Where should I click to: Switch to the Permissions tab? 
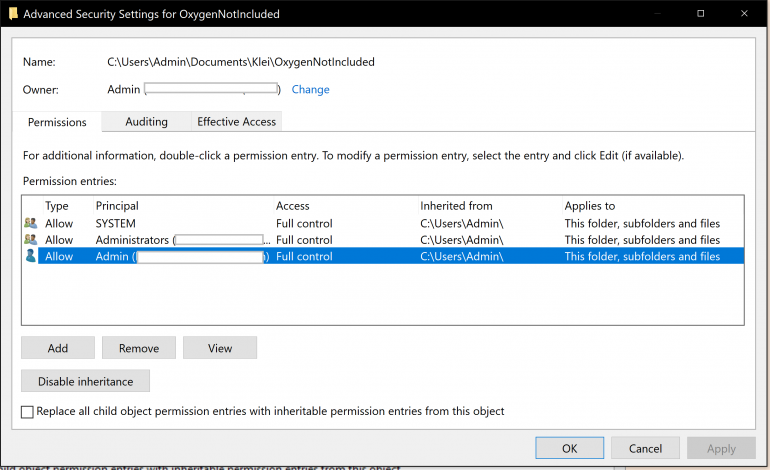(x=57, y=122)
